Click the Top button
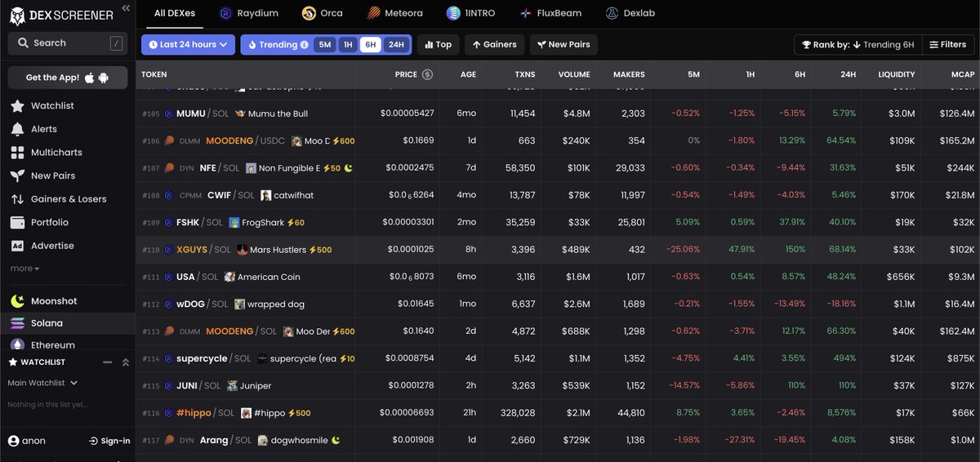980x462 pixels. (439, 45)
